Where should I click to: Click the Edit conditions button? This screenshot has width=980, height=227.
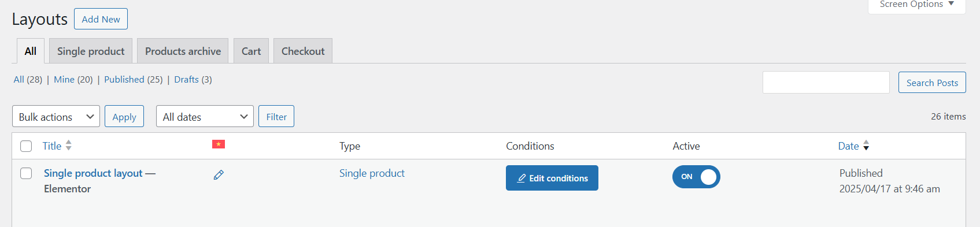click(x=552, y=178)
